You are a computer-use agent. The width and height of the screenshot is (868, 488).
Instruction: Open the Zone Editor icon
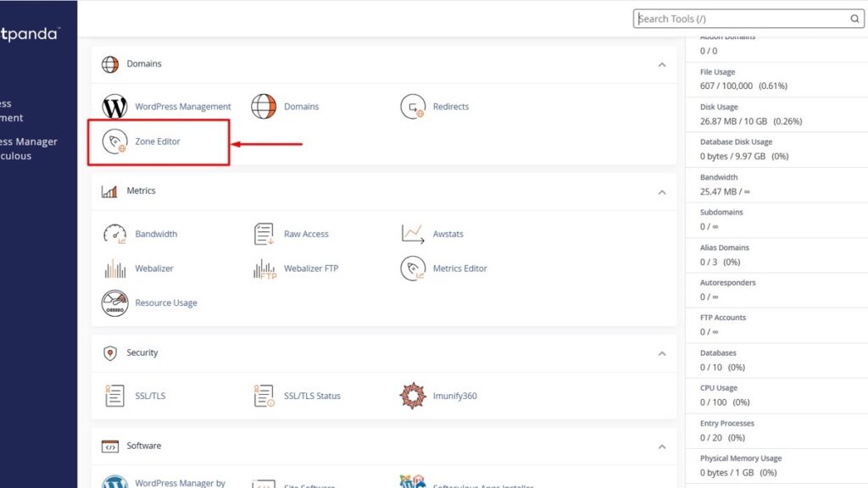(114, 141)
